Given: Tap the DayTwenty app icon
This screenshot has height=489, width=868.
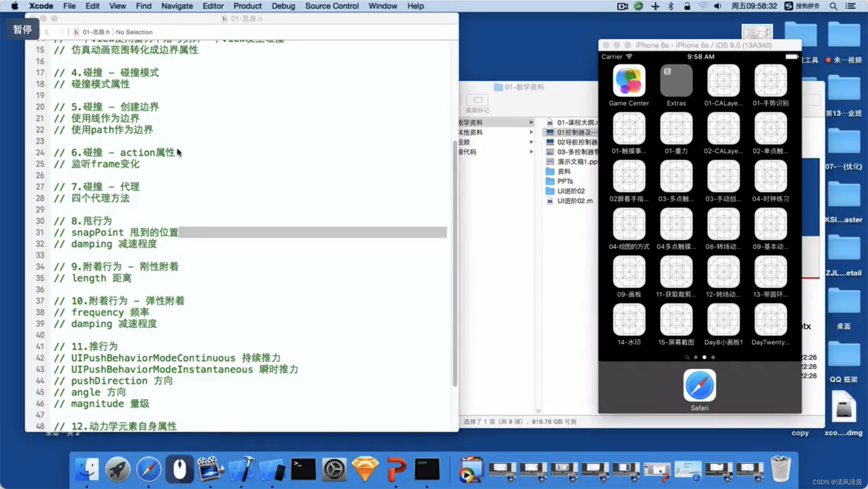Looking at the screenshot, I should (x=770, y=319).
